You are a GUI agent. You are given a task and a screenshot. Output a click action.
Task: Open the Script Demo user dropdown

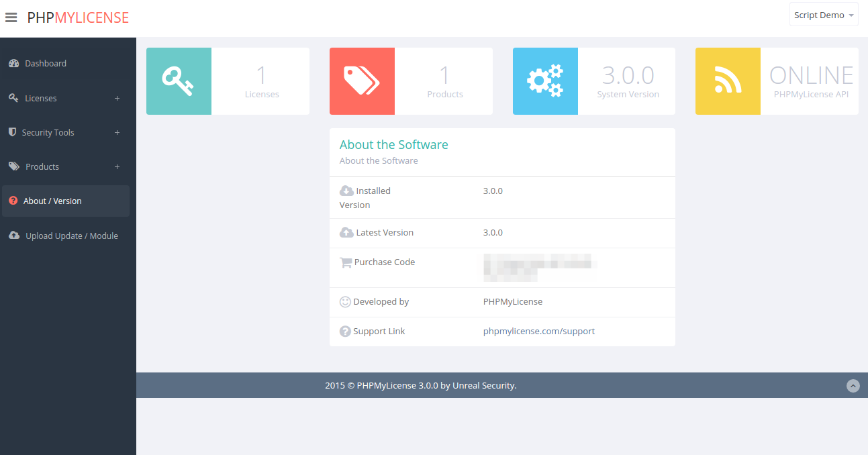point(823,15)
